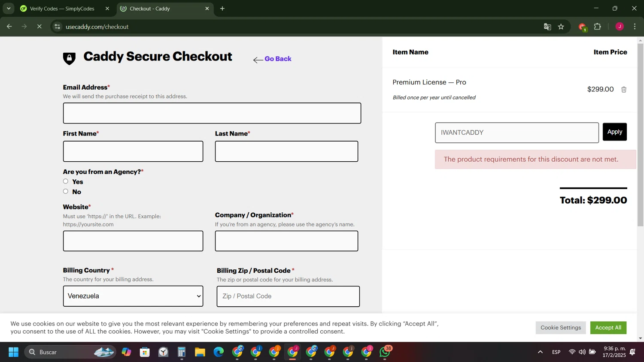Select No for agency question
Image resolution: width=644 pixels, height=362 pixels.
pos(66,191)
